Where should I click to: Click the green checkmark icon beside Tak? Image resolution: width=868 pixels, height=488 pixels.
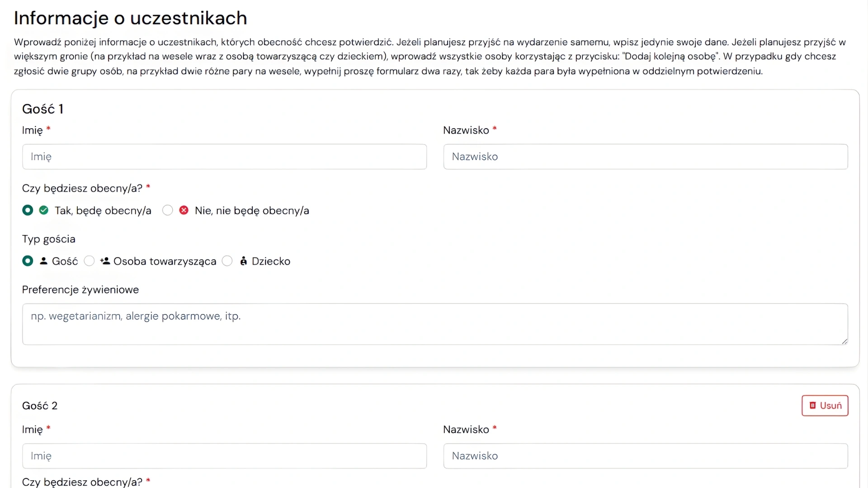point(44,210)
